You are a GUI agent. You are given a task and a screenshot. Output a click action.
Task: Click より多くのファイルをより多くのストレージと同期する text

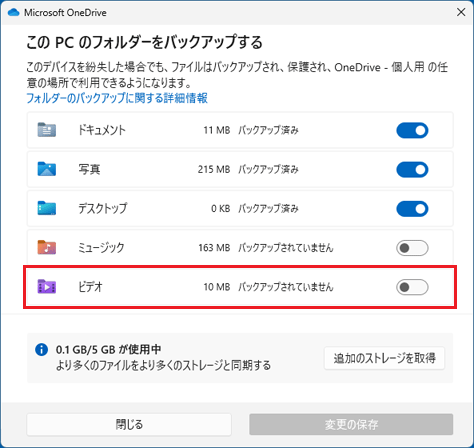(163, 365)
